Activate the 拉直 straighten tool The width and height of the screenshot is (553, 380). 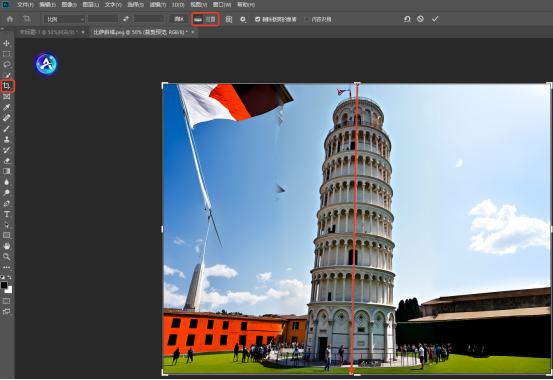point(206,19)
